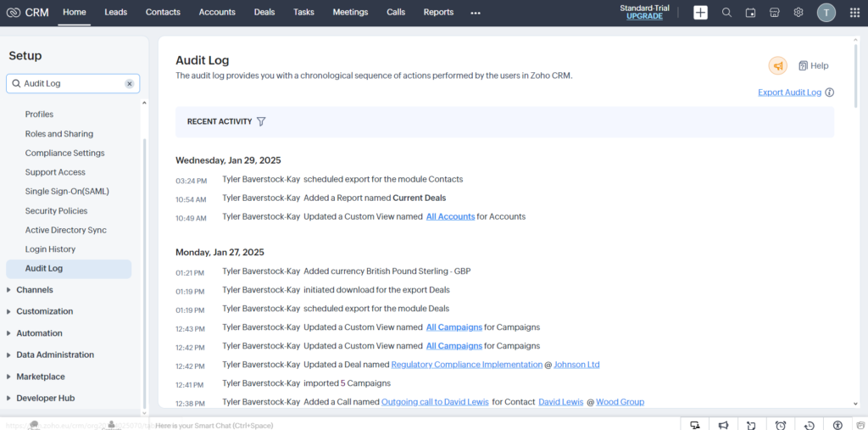Click the Help text link
Screen dimensions: 868x430
(820, 66)
